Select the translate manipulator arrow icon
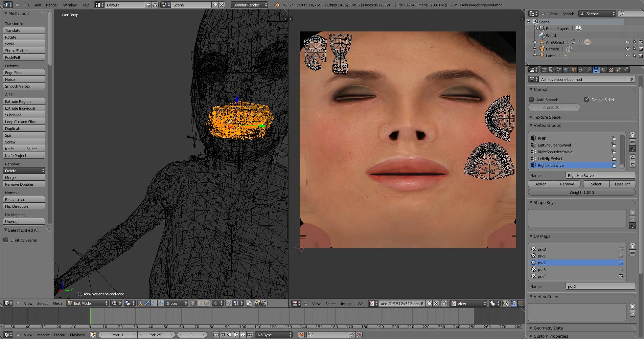The image size is (644, 339). [147, 303]
